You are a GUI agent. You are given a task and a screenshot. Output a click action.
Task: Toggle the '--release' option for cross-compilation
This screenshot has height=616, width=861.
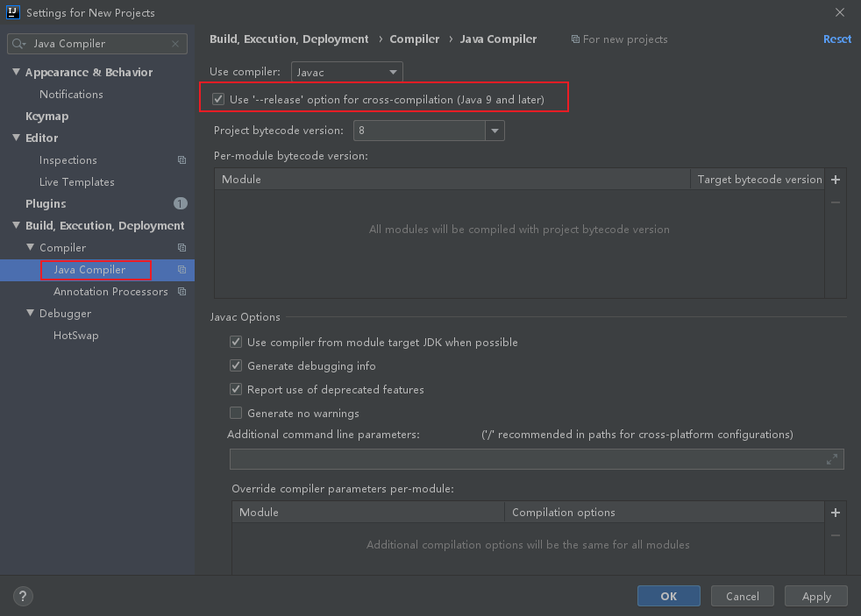pyautogui.click(x=218, y=99)
